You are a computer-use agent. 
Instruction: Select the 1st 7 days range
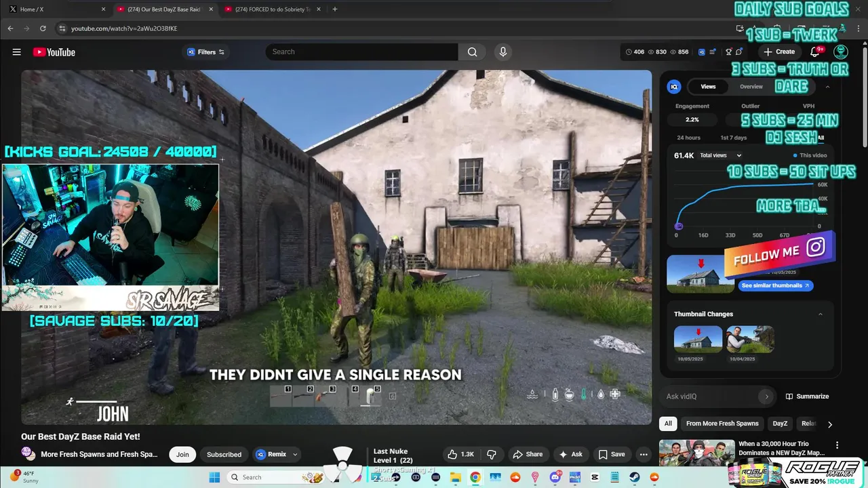coord(733,138)
